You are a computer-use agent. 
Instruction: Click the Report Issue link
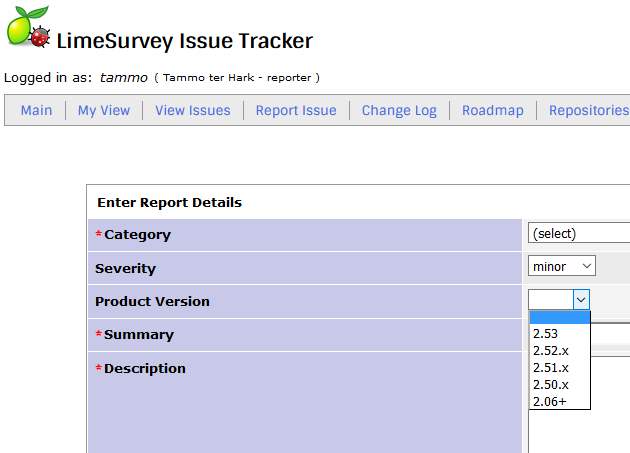point(296,111)
